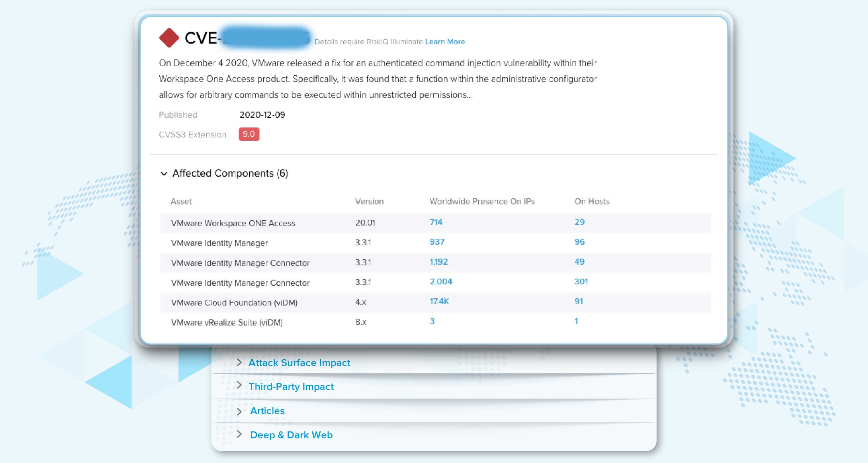This screenshot has width=868, height=463.
Task: Click Worldwide Presence On IPs column header
Action: (x=482, y=202)
